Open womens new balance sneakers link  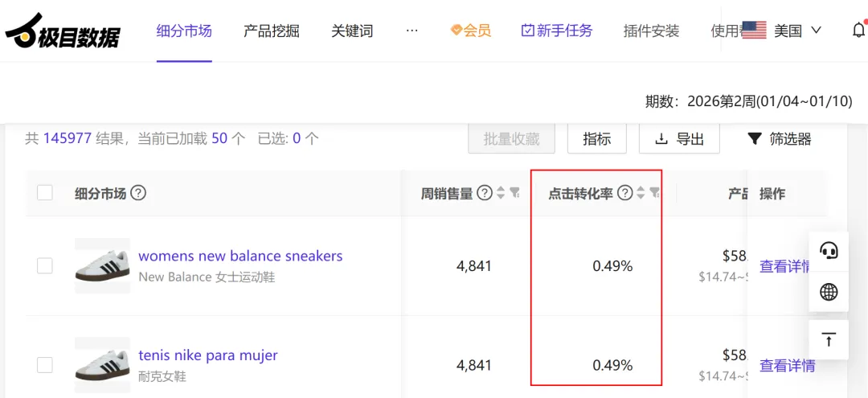click(240, 256)
